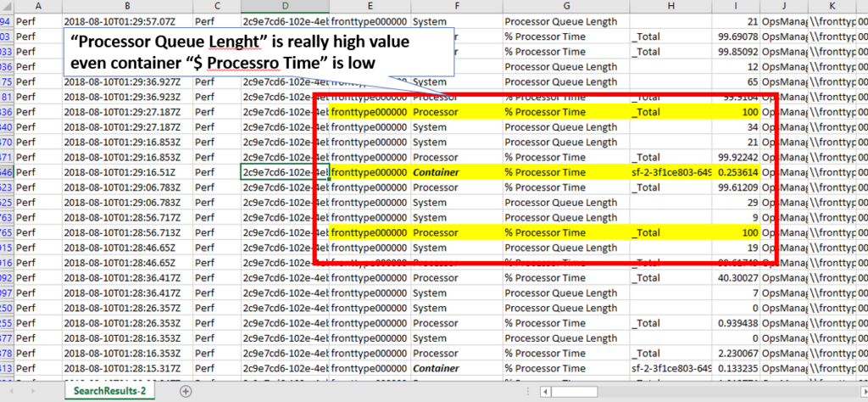This screenshot has width=868, height=402.
Task: Select _Total cell in the 99.69078 row
Action: tap(671, 36)
